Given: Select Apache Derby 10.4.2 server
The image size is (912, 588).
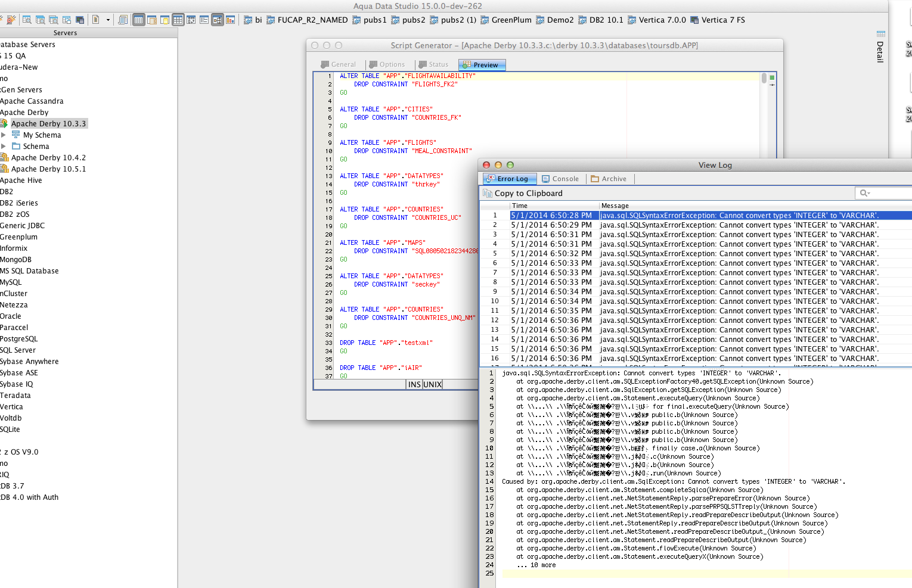Looking at the screenshot, I should tap(48, 158).
